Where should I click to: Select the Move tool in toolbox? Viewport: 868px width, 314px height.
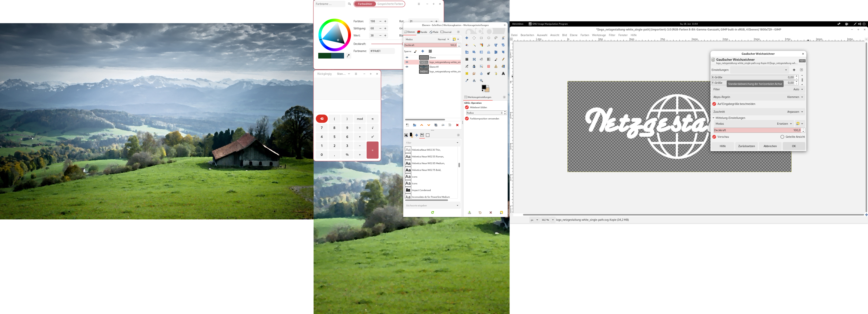coord(467,38)
